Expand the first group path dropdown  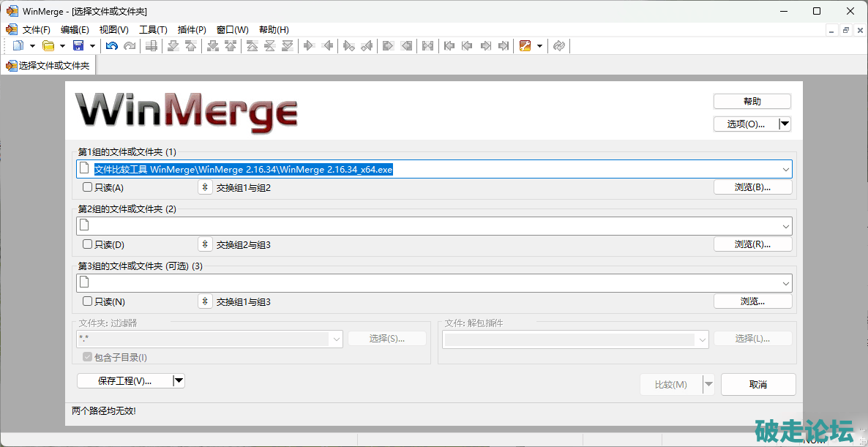point(786,170)
